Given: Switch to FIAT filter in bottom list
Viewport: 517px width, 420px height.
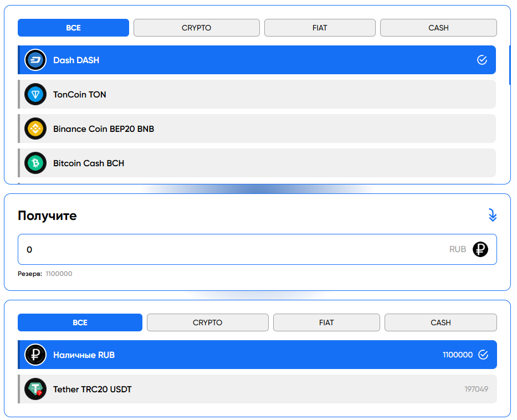Looking at the screenshot, I should click(x=326, y=322).
